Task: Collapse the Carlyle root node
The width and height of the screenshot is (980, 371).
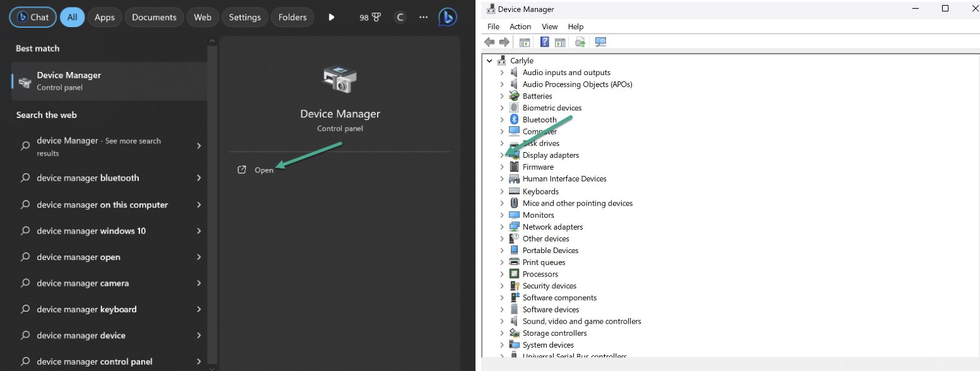Action: click(x=489, y=61)
